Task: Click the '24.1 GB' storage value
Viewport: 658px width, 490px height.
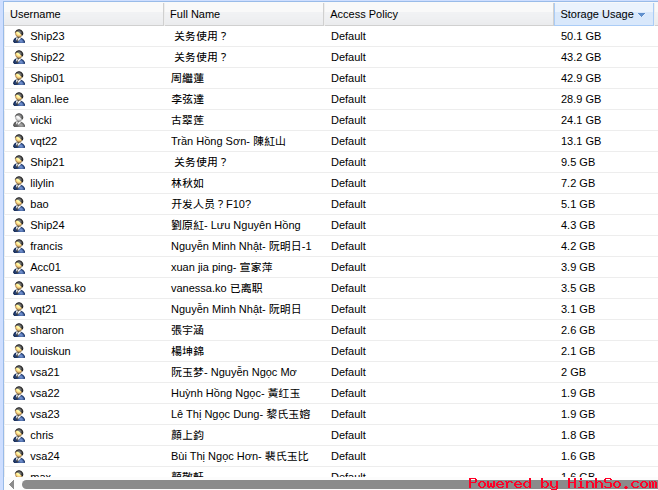Action: point(581,120)
